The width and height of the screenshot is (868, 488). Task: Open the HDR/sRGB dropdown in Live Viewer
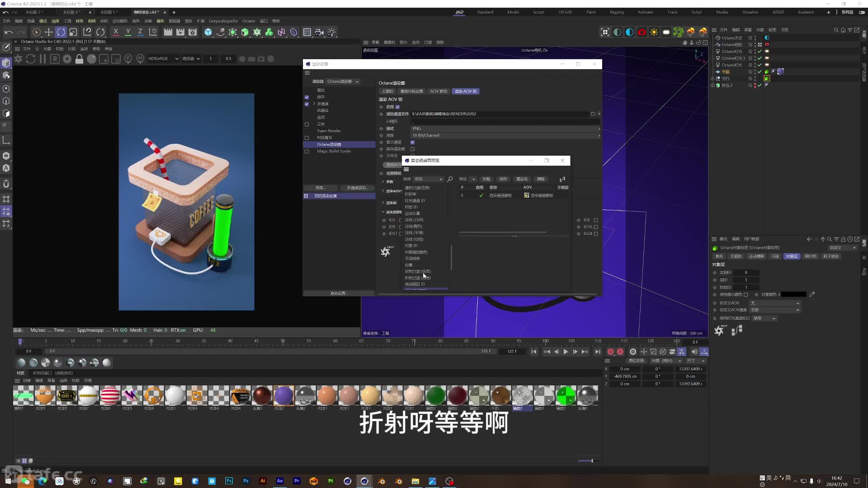[163, 59]
